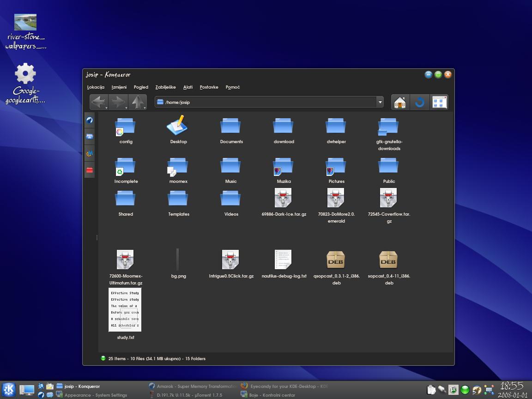Image resolution: width=532 pixels, height=399 pixels.
Task: Select the Public folder
Action: pyautogui.click(x=389, y=170)
